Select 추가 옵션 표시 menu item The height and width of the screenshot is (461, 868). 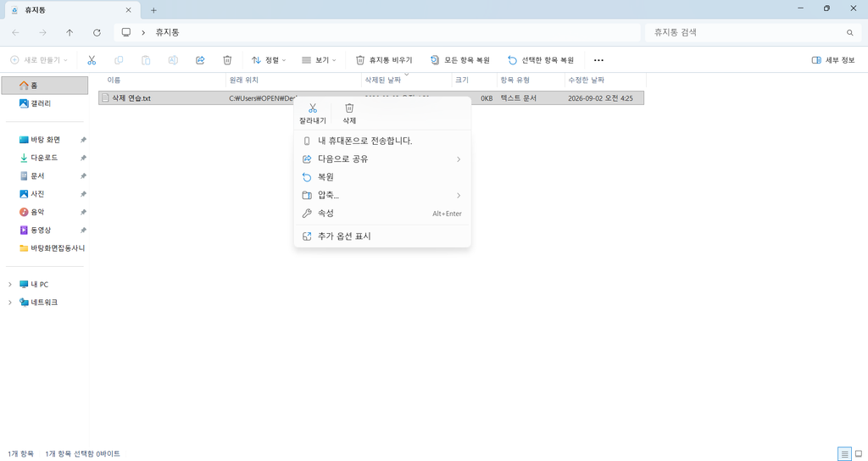pyautogui.click(x=382, y=236)
